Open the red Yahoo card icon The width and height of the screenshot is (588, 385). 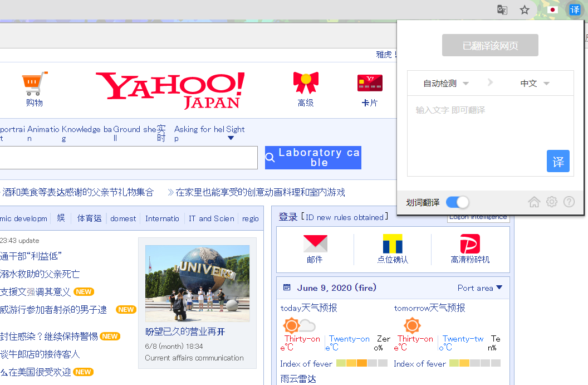coord(370,84)
